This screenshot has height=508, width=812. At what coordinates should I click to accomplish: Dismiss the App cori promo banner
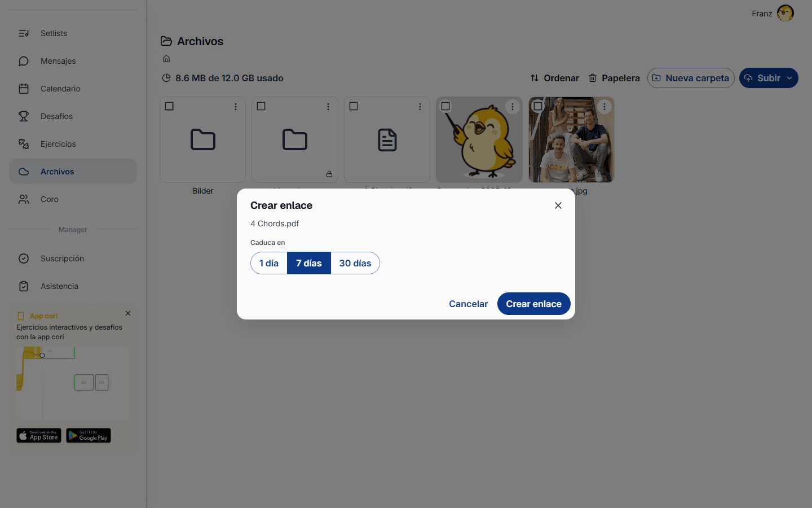tap(128, 313)
